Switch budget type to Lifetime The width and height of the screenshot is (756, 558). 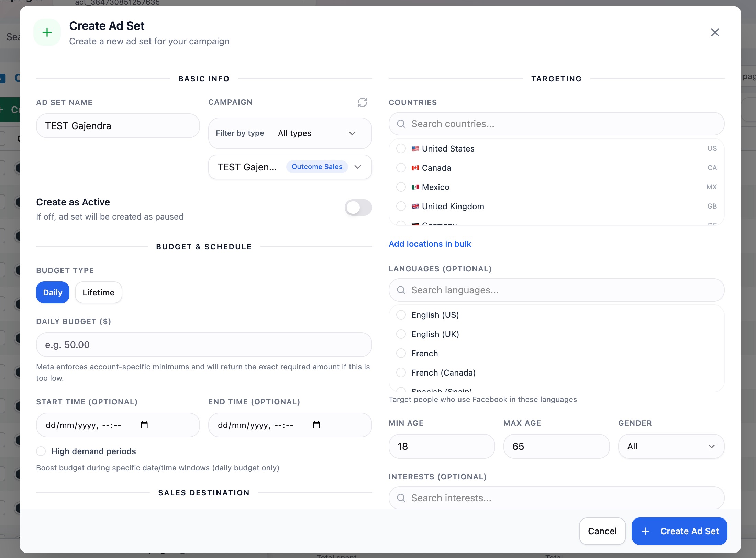(98, 292)
